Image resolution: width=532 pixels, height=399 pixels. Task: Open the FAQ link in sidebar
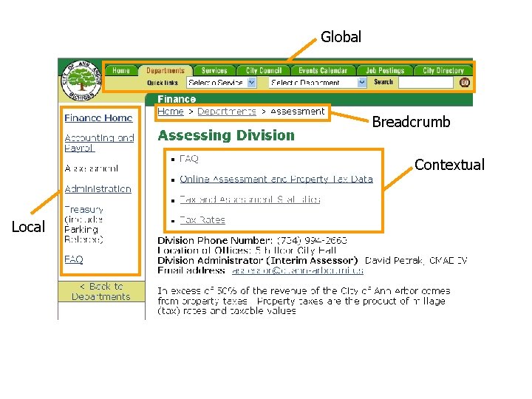[74, 259]
